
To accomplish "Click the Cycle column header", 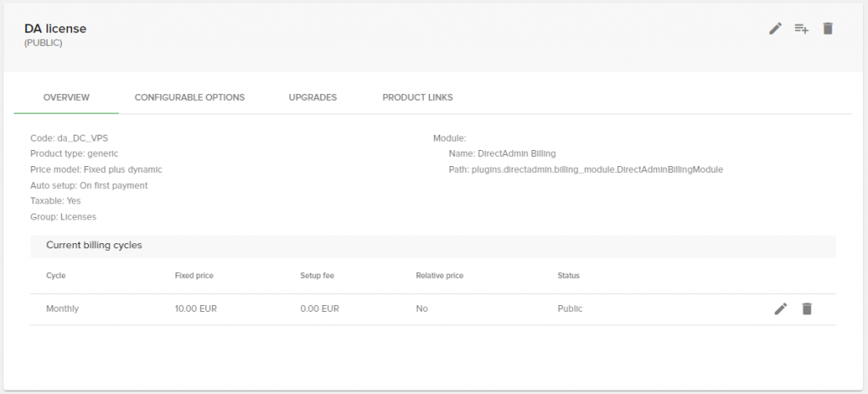I will tap(56, 276).
